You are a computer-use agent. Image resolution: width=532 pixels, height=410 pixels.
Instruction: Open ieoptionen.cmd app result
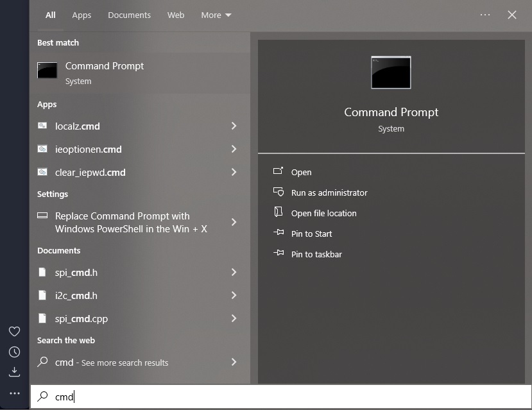140,149
